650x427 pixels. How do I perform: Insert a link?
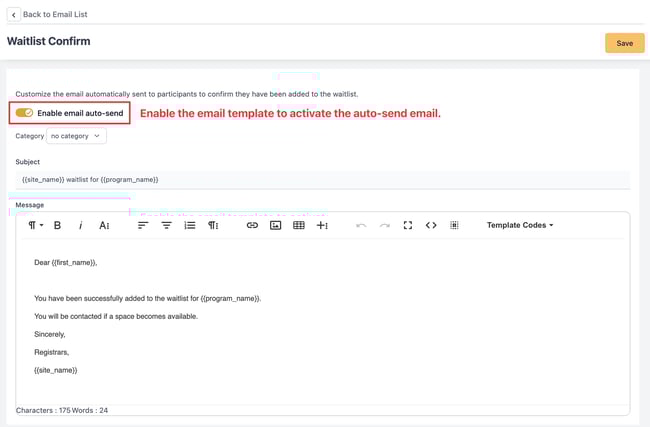252,225
